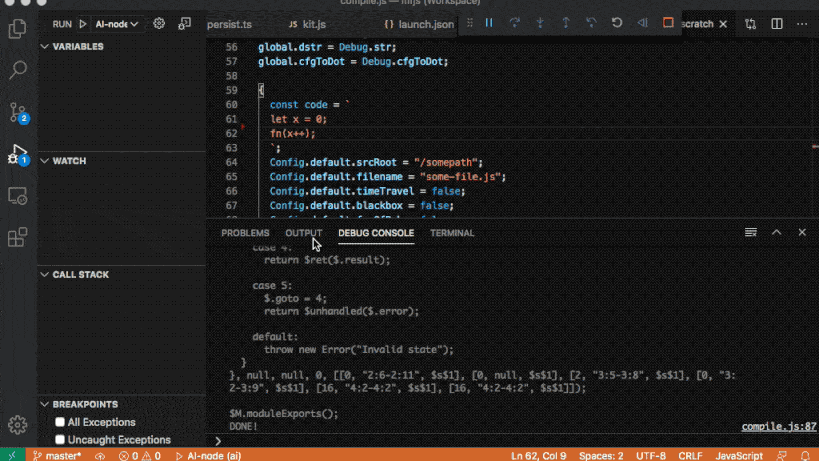This screenshot has height=461, width=819.
Task: Start debugging with the green play button
Action: click(83, 24)
